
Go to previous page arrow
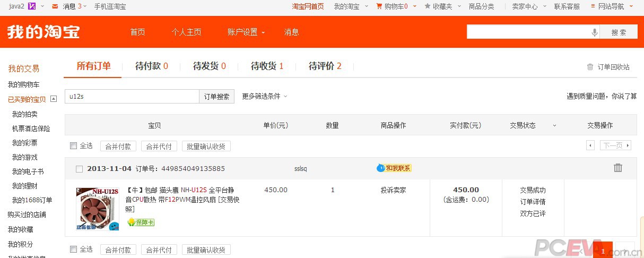point(590,145)
